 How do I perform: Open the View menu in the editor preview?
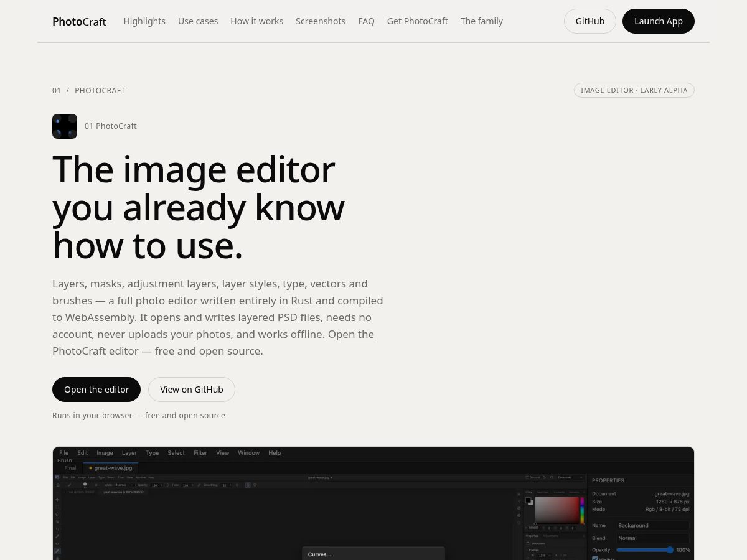click(x=222, y=453)
